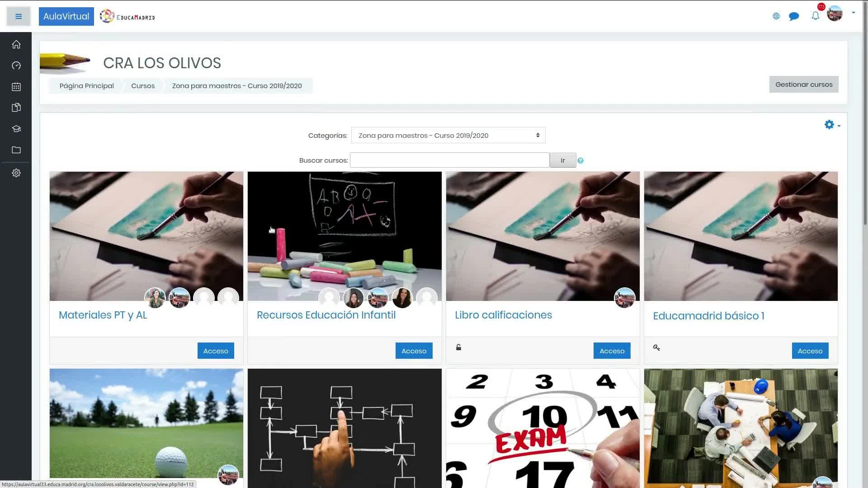
Task: Open the Calendar icon in sidebar
Action: pos(16,87)
